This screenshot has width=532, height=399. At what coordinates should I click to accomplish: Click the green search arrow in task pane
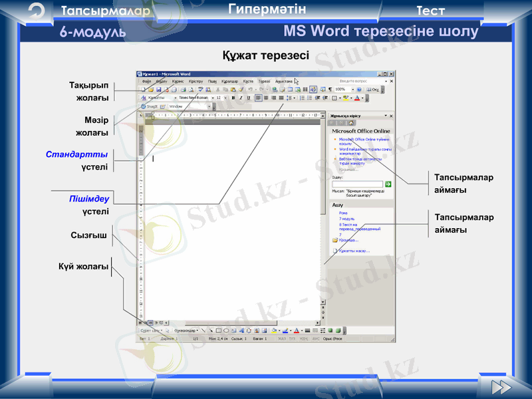click(x=388, y=184)
